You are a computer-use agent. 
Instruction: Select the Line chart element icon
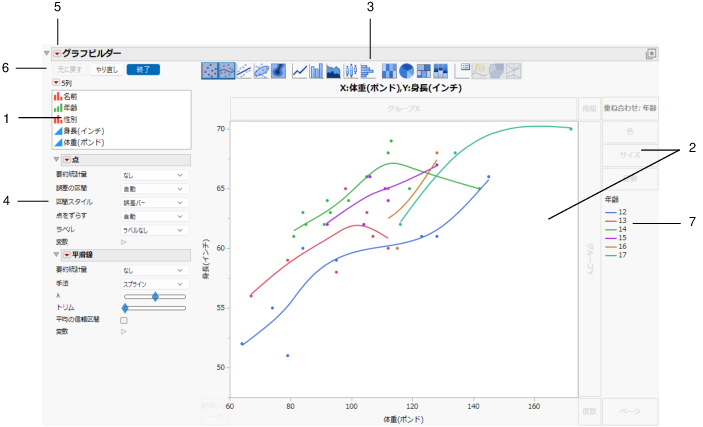tap(299, 71)
